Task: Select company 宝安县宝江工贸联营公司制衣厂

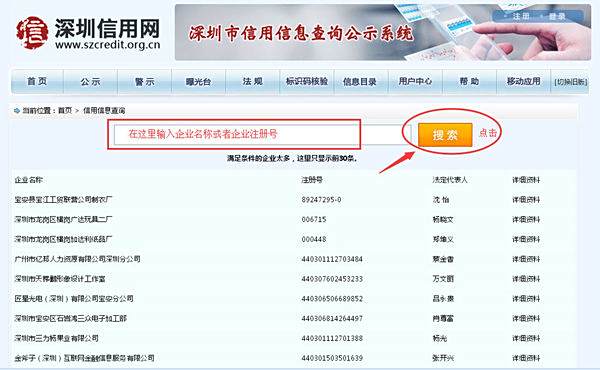Action: [x=64, y=200]
